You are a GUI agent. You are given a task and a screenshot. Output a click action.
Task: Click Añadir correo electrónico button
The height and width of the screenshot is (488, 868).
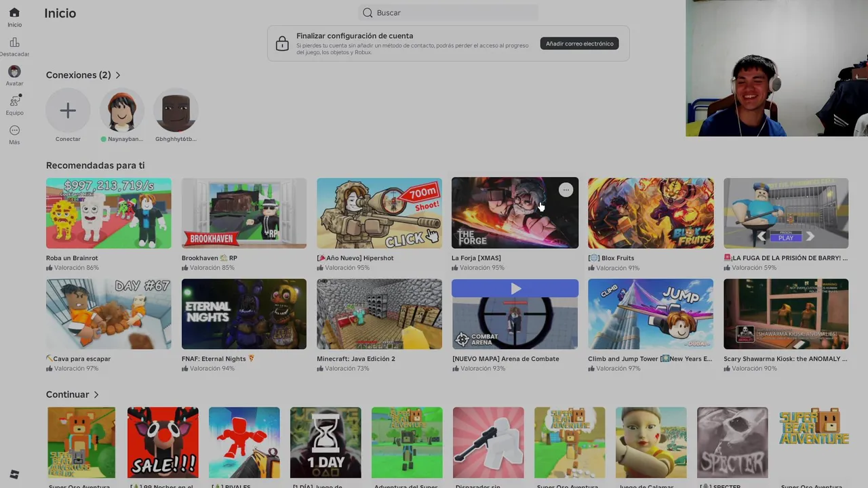(x=579, y=43)
